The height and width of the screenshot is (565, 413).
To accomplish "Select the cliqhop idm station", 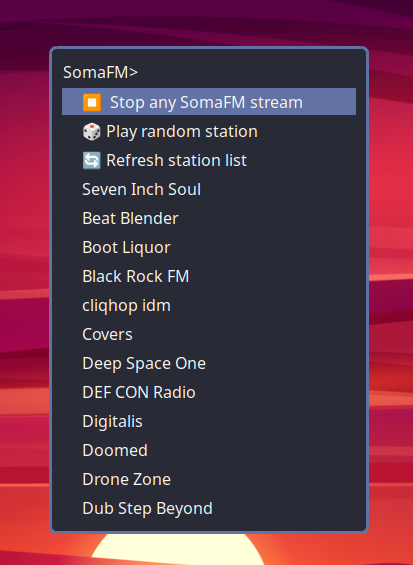I will (x=209, y=306).
